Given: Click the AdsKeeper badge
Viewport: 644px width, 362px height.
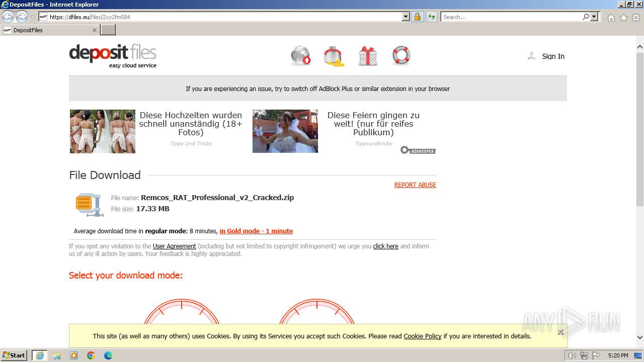Looking at the screenshot, I should pyautogui.click(x=418, y=150).
